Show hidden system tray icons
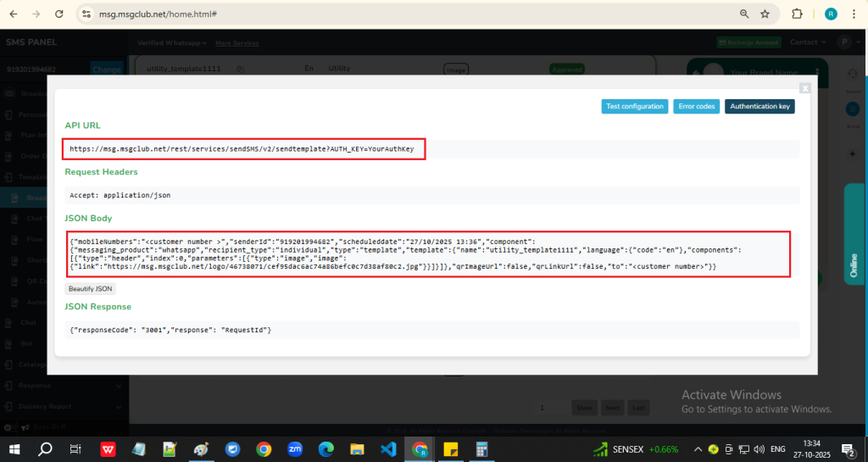Viewport: 868px width, 462px height. pos(697,448)
